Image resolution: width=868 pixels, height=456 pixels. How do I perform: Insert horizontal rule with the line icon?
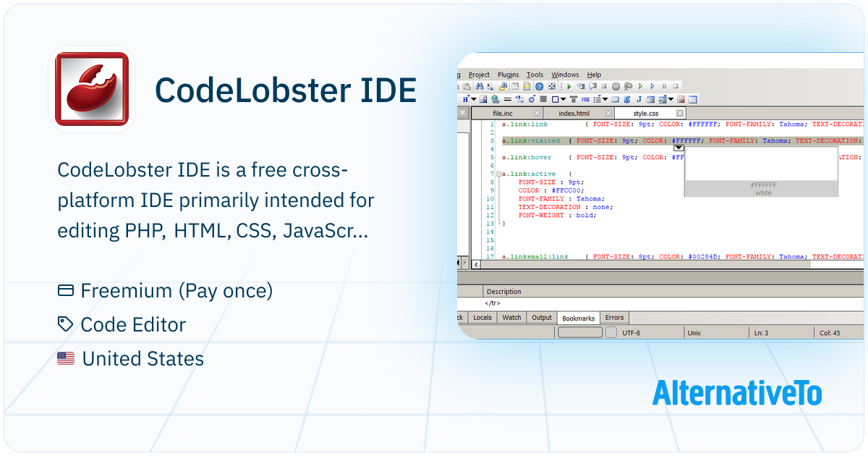pos(508,99)
